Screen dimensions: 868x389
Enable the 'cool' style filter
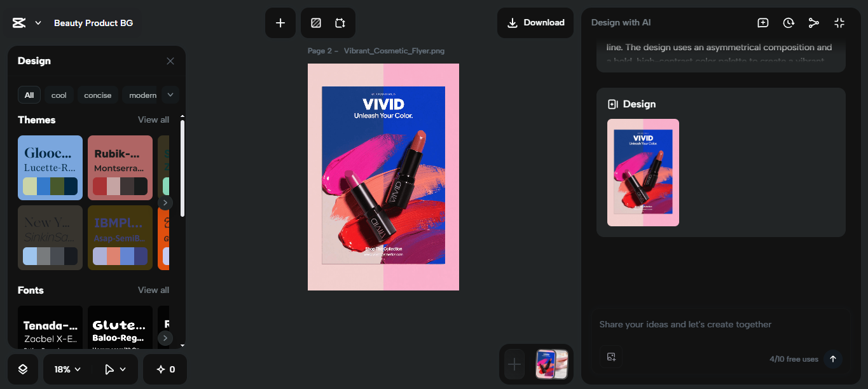pyautogui.click(x=59, y=95)
